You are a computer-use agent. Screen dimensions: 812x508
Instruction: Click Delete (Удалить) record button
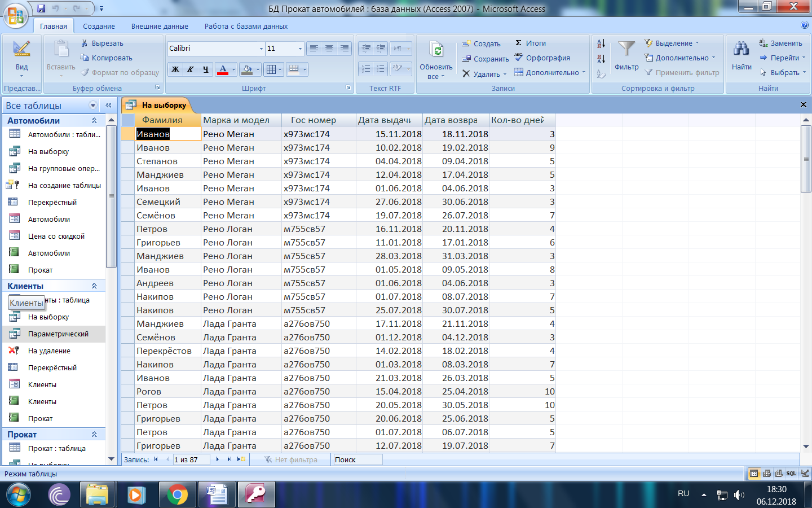(484, 74)
